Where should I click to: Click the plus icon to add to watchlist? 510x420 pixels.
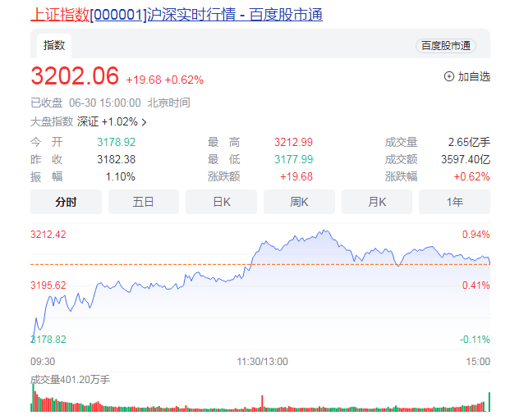point(448,76)
